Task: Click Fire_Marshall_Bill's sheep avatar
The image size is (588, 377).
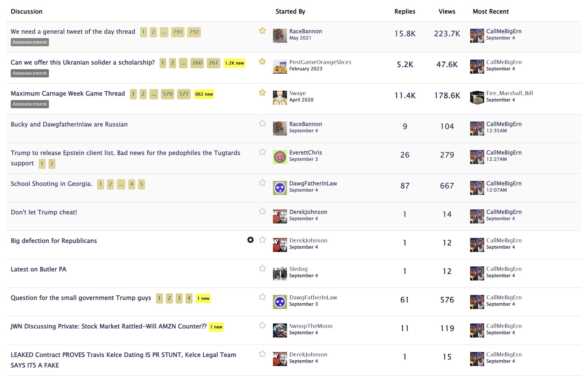Action: tap(477, 98)
